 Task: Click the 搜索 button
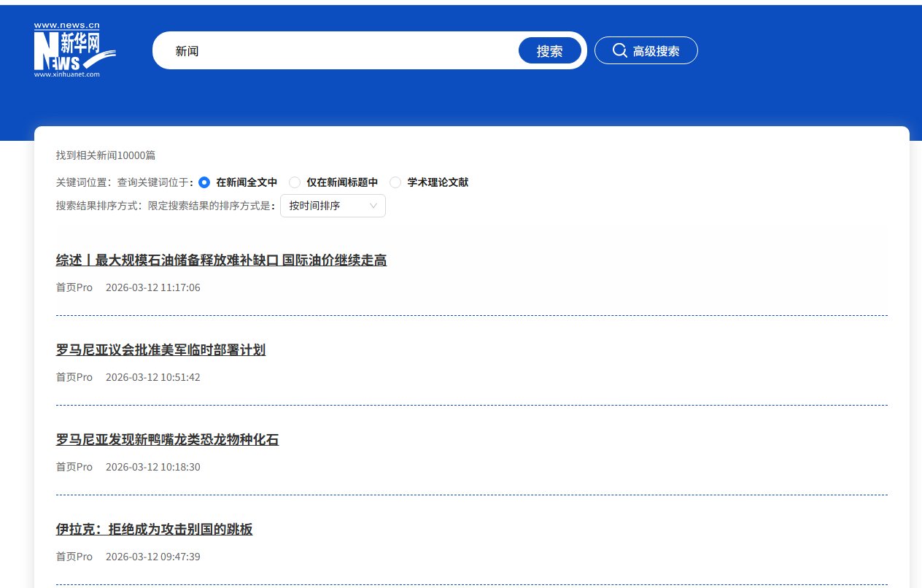[550, 50]
